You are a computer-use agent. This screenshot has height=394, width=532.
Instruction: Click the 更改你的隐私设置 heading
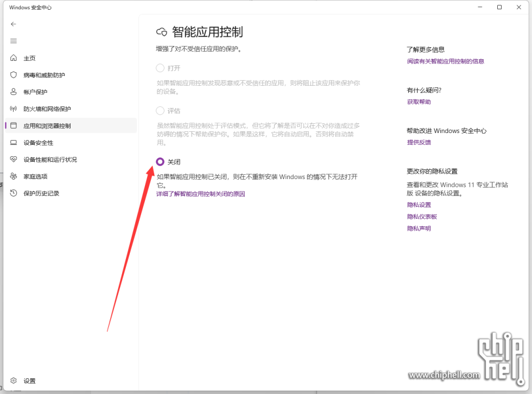432,171
